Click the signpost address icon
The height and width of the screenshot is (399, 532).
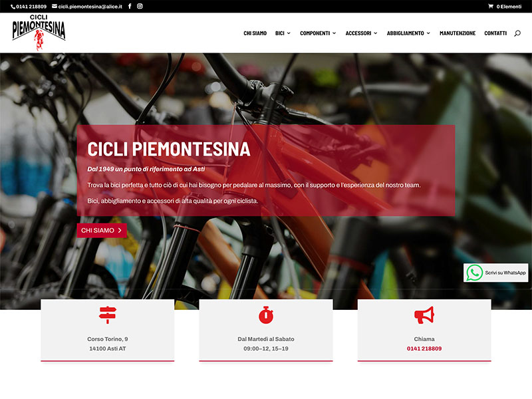coord(108,315)
